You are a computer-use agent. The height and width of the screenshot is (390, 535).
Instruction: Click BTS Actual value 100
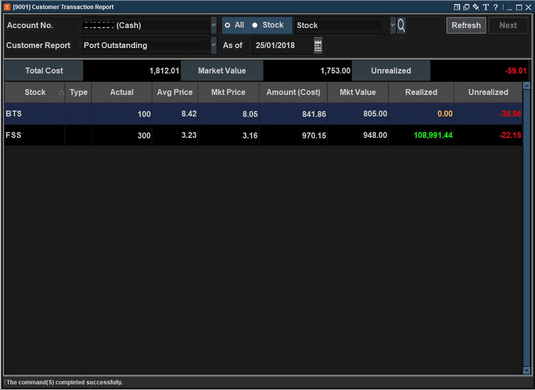coord(144,114)
